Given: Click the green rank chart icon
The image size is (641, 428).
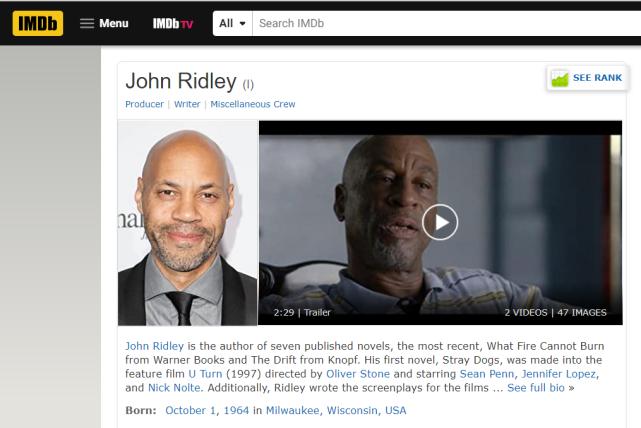Looking at the screenshot, I should click(x=560, y=78).
